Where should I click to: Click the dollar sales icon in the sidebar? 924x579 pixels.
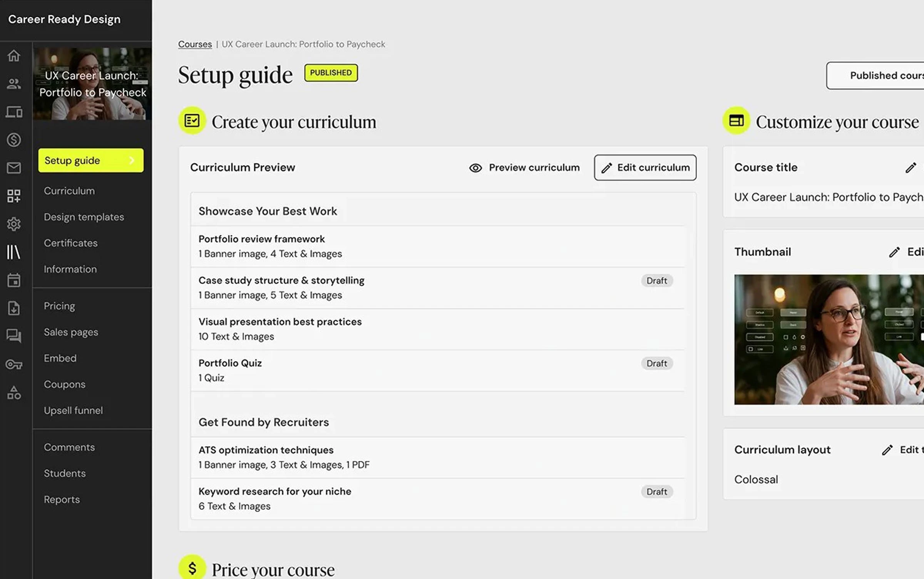pyautogui.click(x=14, y=140)
